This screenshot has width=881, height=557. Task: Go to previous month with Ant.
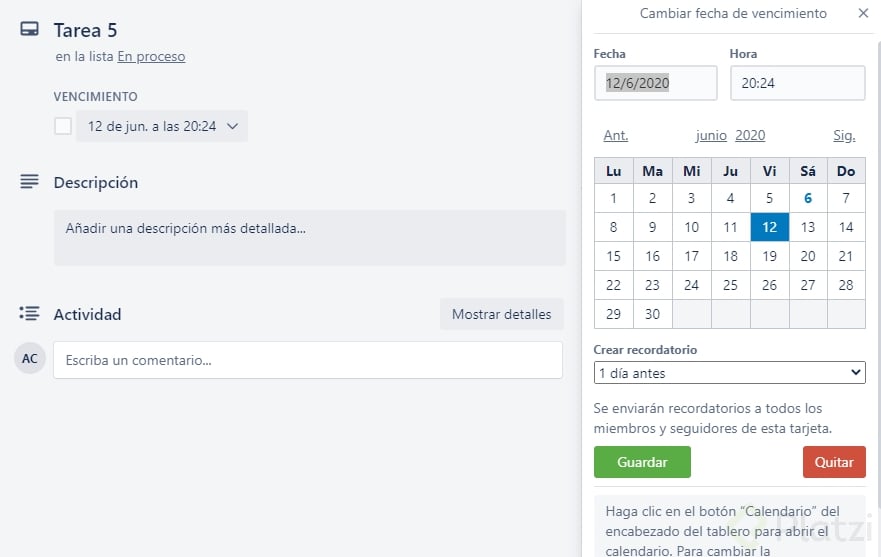[x=616, y=136]
